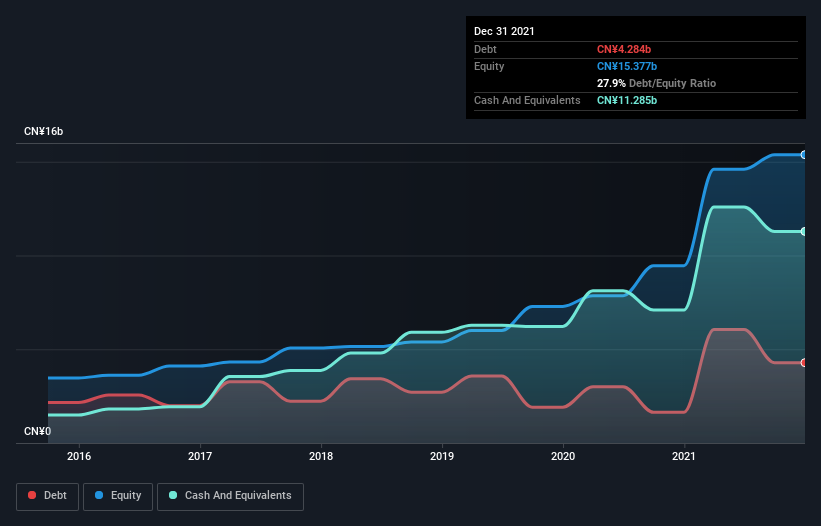Click the 27.9% Debt/Equity Ratio text
The width and height of the screenshot is (821, 526).
[657, 83]
